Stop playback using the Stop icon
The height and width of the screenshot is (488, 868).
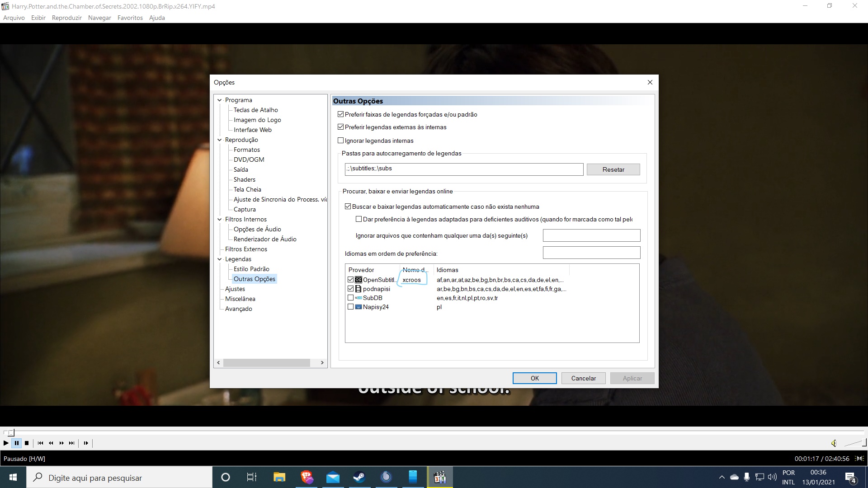tap(27, 443)
